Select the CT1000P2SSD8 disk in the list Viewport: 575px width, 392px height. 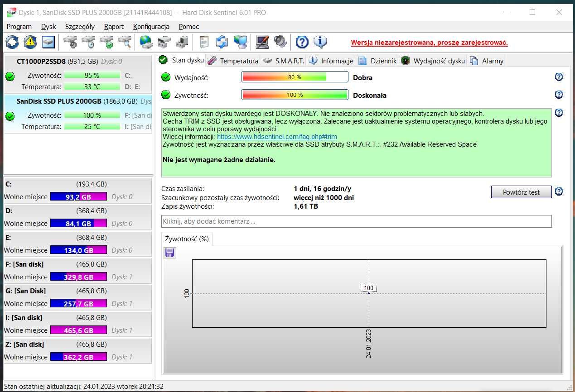(78, 75)
